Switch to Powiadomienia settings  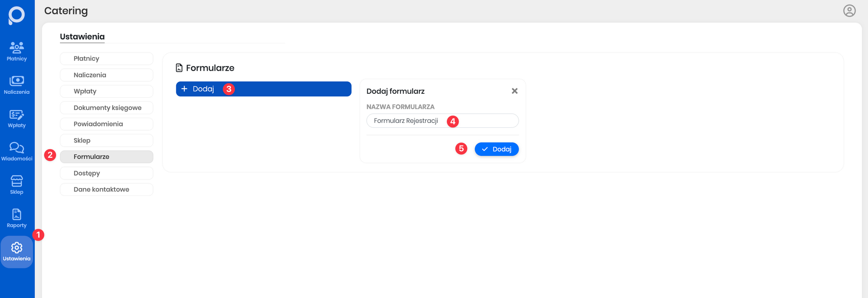[106, 124]
